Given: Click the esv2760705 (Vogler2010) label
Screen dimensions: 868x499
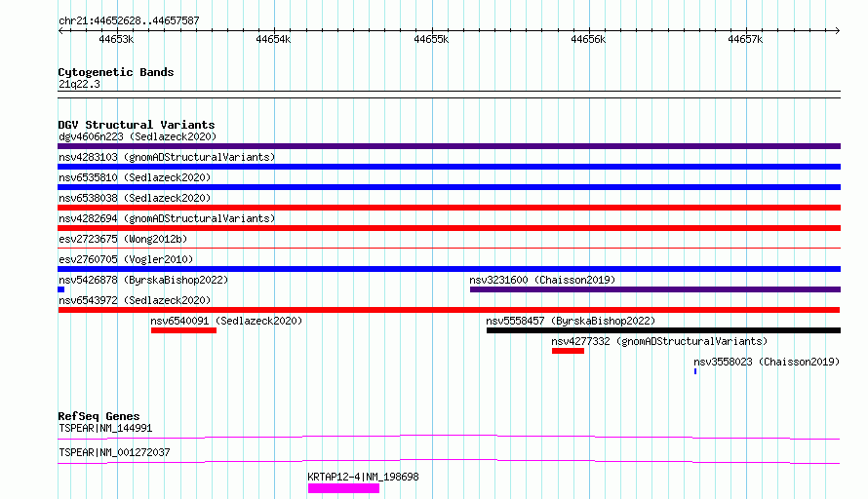Looking at the screenshot, I should pyautogui.click(x=126, y=259).
